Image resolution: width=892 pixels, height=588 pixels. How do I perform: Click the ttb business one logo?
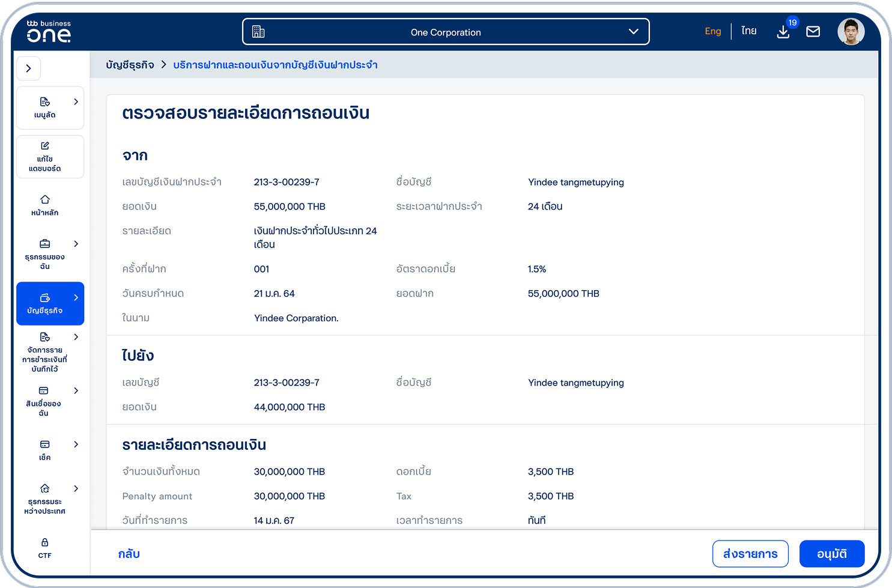click(x=49, y=31)
